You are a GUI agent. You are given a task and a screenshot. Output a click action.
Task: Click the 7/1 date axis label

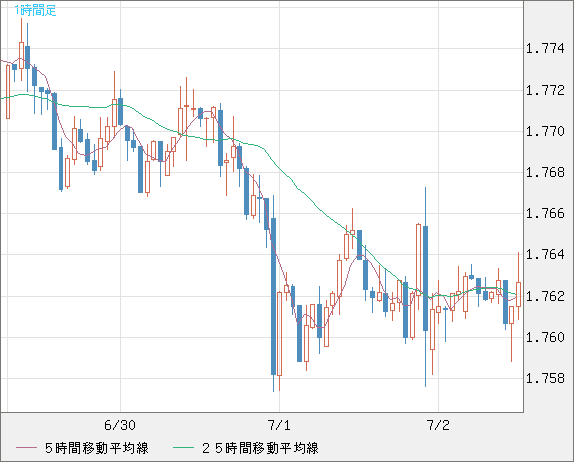pyautogui.click(x=279, y=425)
